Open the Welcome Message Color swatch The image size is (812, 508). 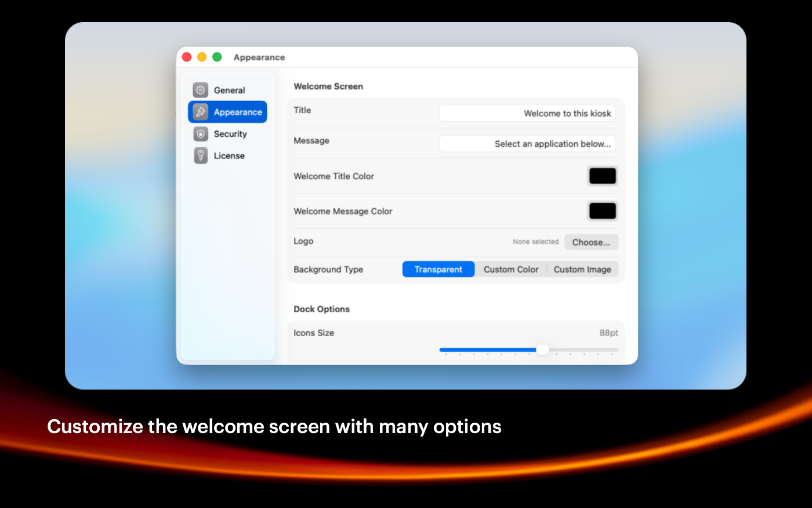tap(603, 211)
